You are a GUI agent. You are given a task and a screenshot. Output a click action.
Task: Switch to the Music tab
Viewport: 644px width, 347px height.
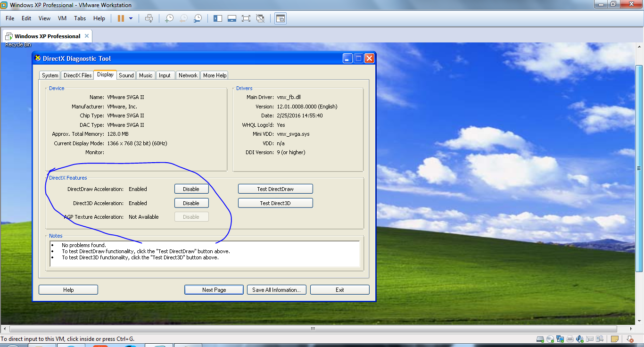146,75
